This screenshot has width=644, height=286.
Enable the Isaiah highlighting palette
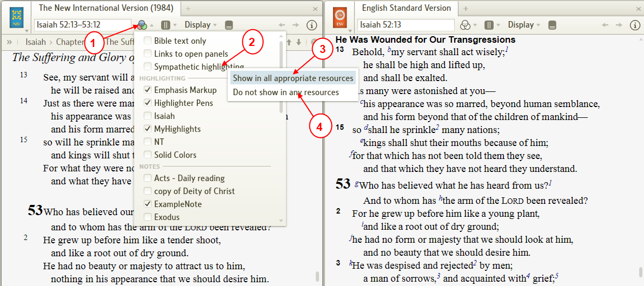(147, 116)
